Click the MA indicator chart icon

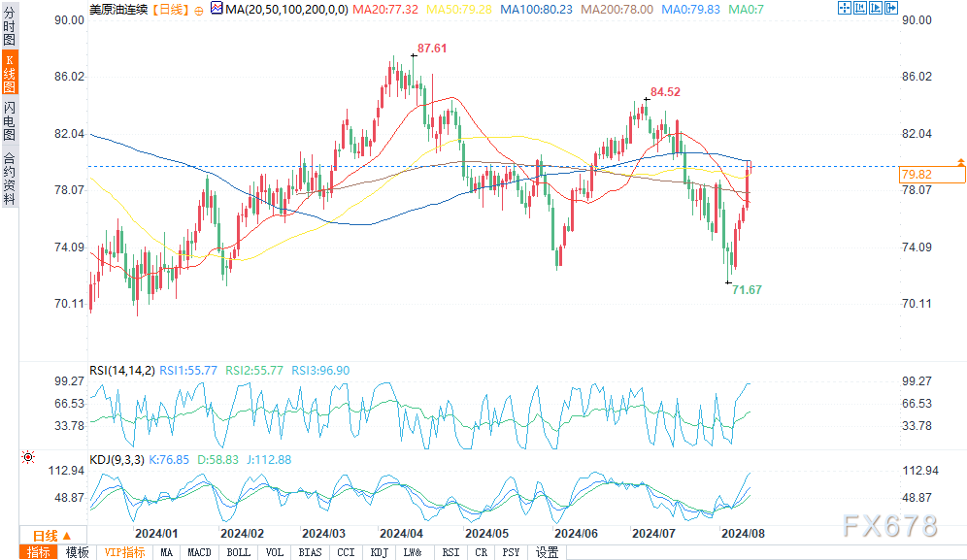click(x=217, y=8)
